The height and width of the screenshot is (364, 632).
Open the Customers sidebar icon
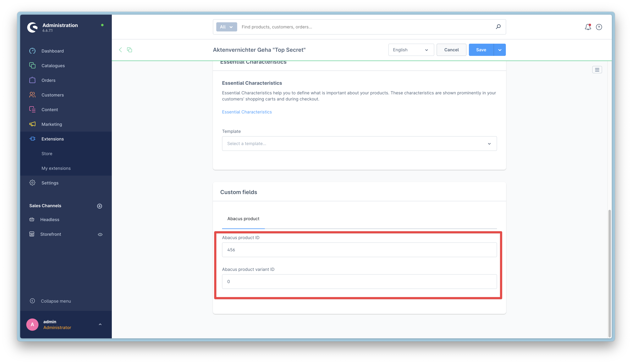[x=33, y=95]
